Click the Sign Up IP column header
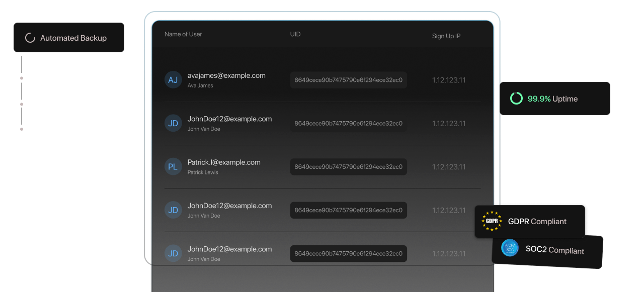Viewport: 644px width, 292px height. (446, 36)
